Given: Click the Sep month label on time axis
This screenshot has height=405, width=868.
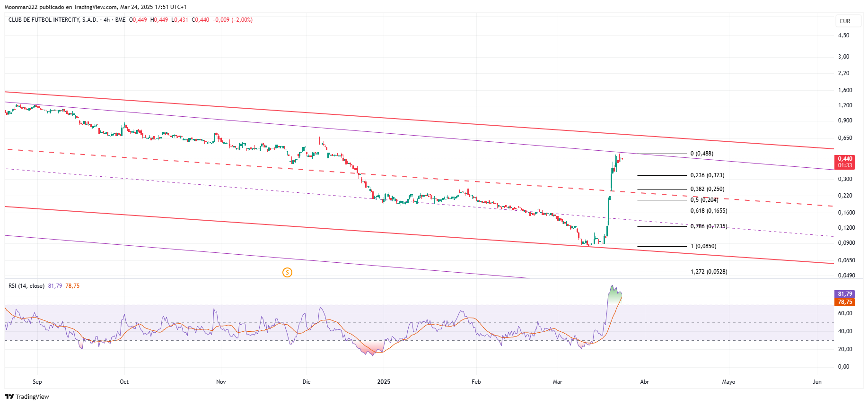Looking at the screenshot, I should (37, 382).
